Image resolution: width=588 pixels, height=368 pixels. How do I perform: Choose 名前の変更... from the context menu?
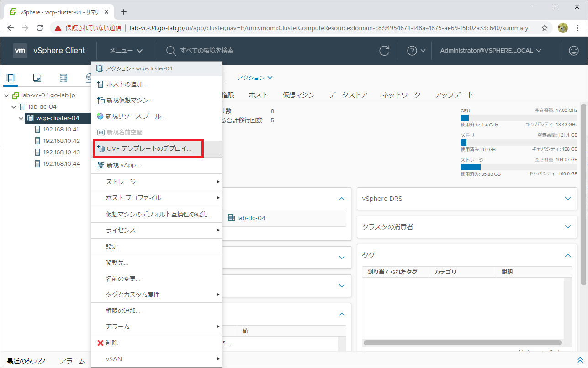[x=157, y=279]
